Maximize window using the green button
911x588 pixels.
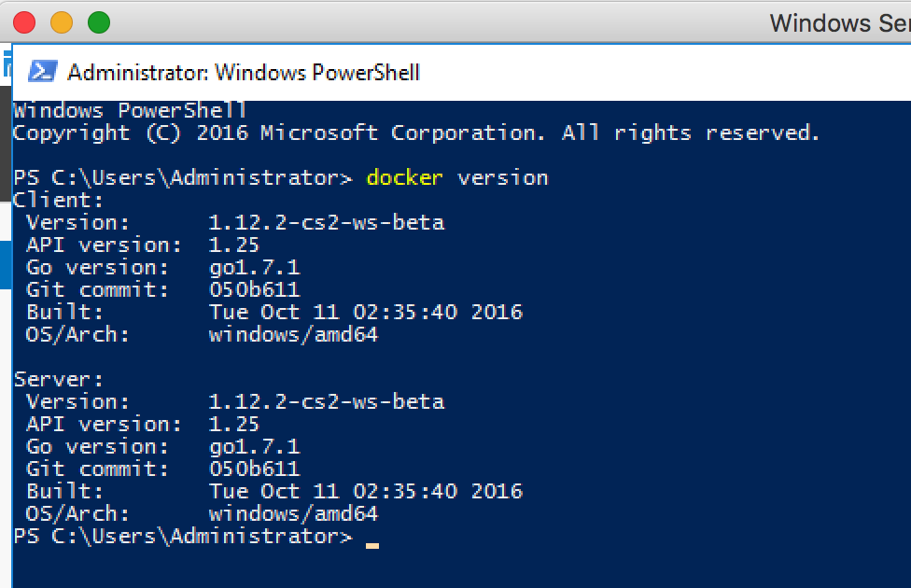coord(99,22)
